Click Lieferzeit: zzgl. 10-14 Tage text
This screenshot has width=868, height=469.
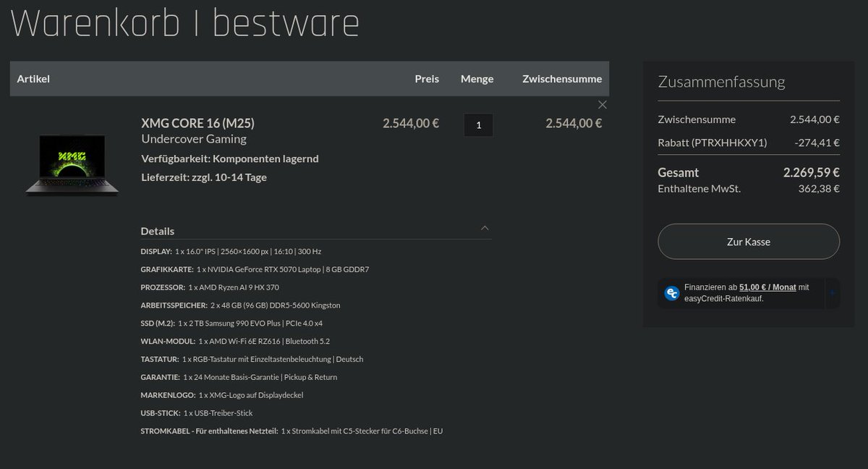coord(204,177)
